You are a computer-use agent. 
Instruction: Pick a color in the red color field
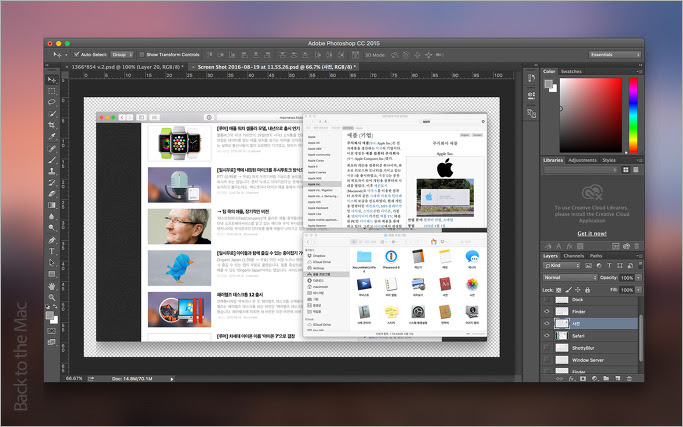point(591,115)
